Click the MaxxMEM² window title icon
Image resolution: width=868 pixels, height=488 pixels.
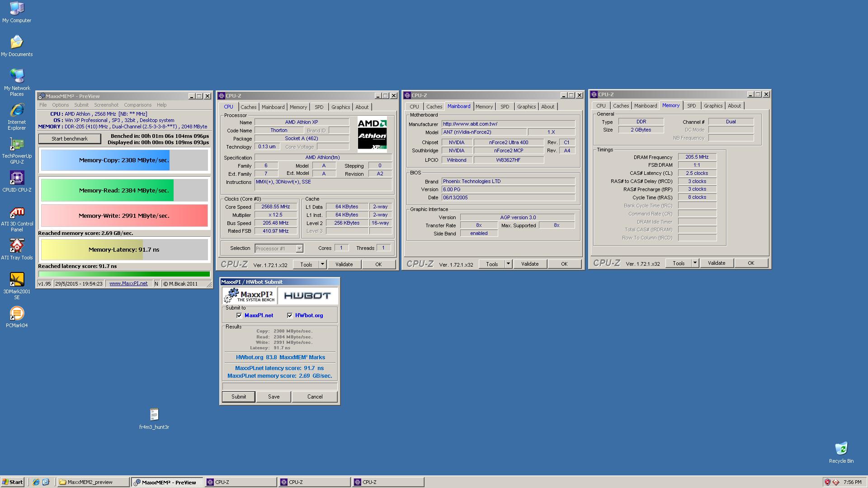[42, 96]
